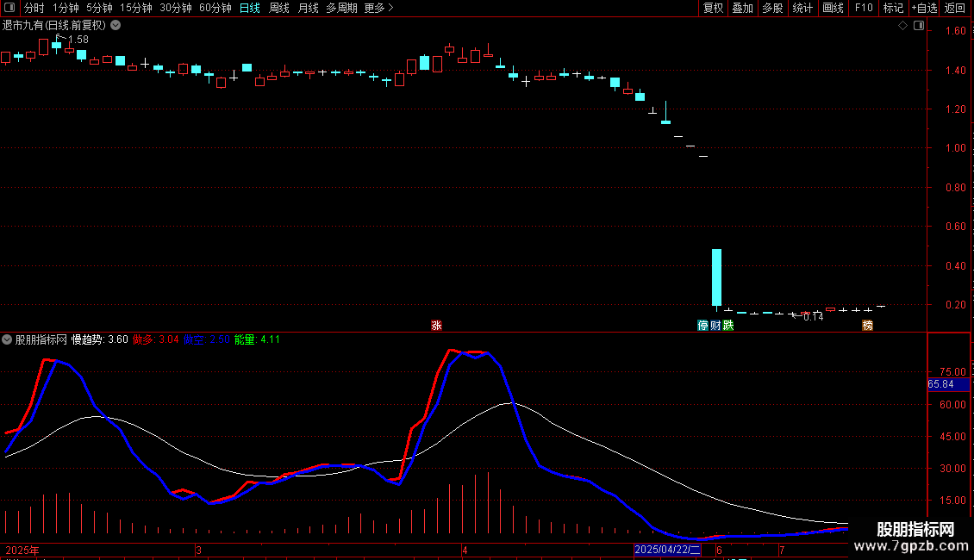
Task: Click the diamond icon above chart
Action: (902, 26)
